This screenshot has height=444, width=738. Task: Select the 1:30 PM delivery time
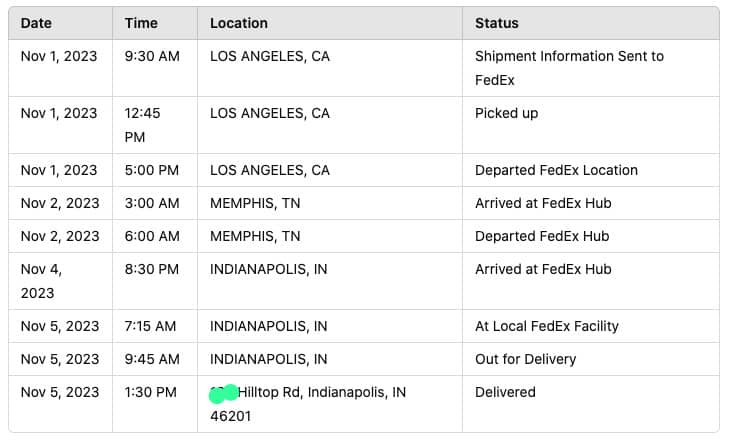coord(151,392)
